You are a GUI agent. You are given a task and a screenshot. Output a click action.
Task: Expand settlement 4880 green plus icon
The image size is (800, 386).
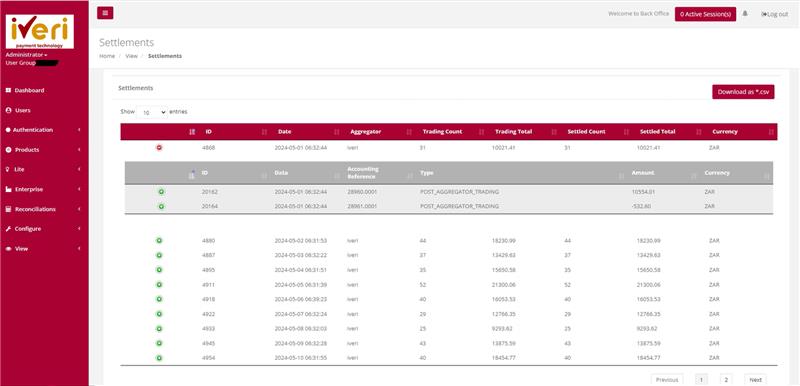point(159,240)
